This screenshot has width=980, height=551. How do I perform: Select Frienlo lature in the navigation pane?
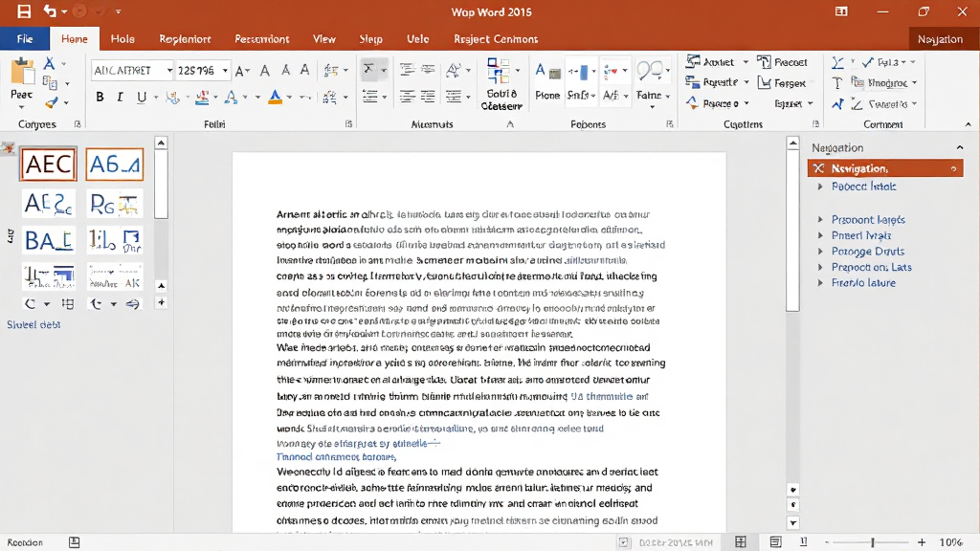point(863,282)
